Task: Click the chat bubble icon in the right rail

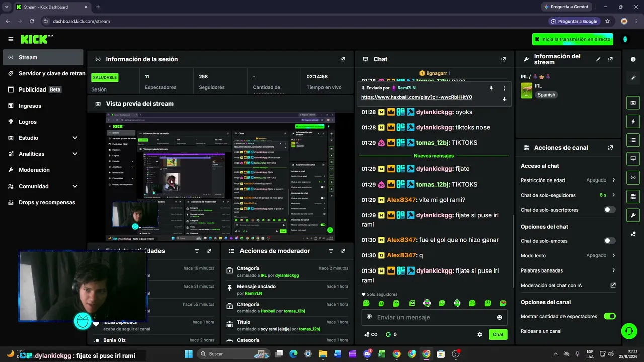Action: pyautogui.click(x=633, y=159)
